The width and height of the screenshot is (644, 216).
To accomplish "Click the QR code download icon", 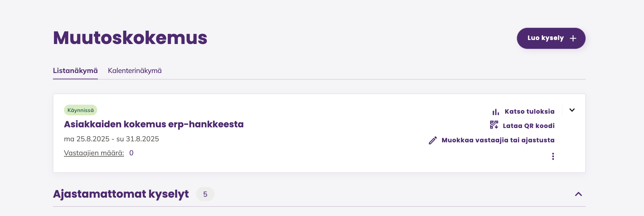I will point(494,125).
